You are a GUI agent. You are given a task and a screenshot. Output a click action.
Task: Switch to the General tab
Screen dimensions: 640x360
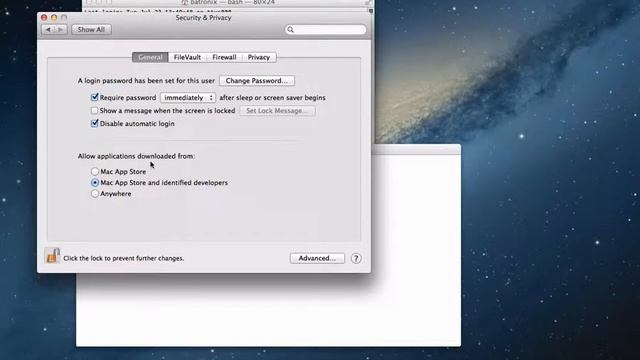pyautogui.click(x=150, y=57)
